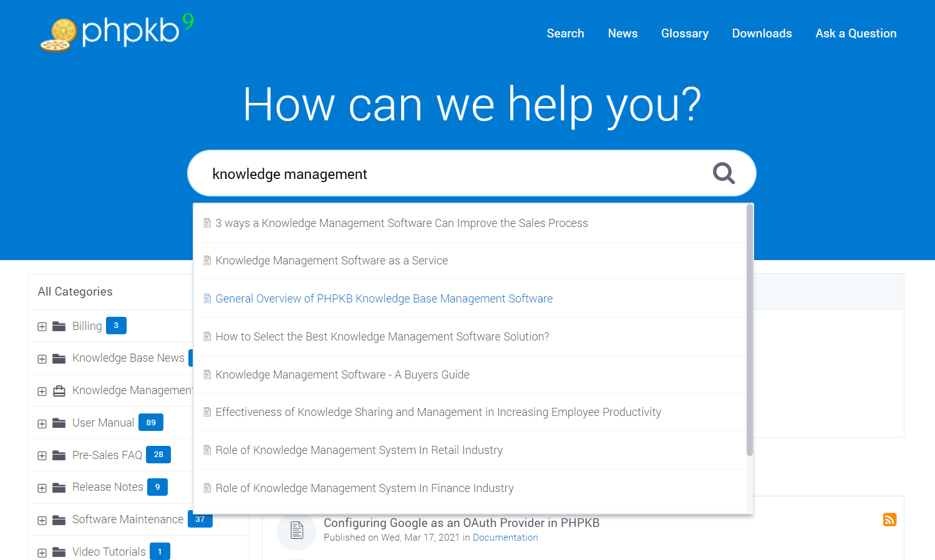Expand the Pre-Sales FAQ category
This screenshot has width=935, height=560.
[x=42, y=456]
